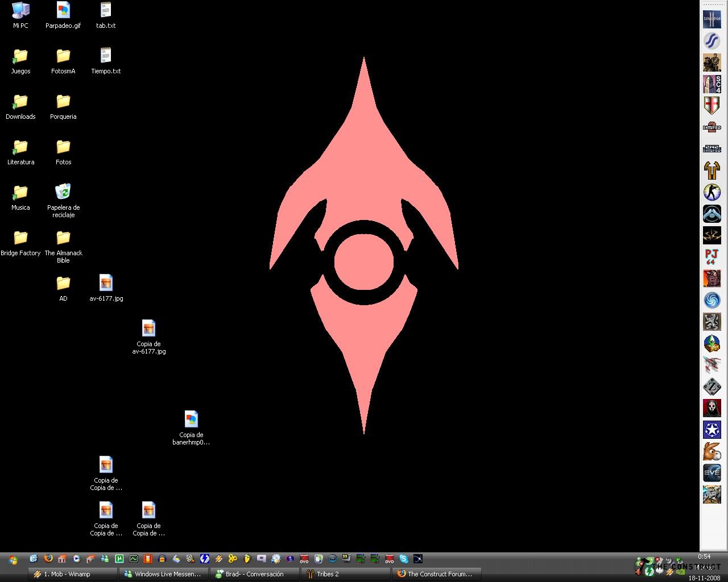The height and width of the screenshot is (582, 728).
Task: Open Windows Live Messenger quick launch icon
Action: tap(105, 559)
